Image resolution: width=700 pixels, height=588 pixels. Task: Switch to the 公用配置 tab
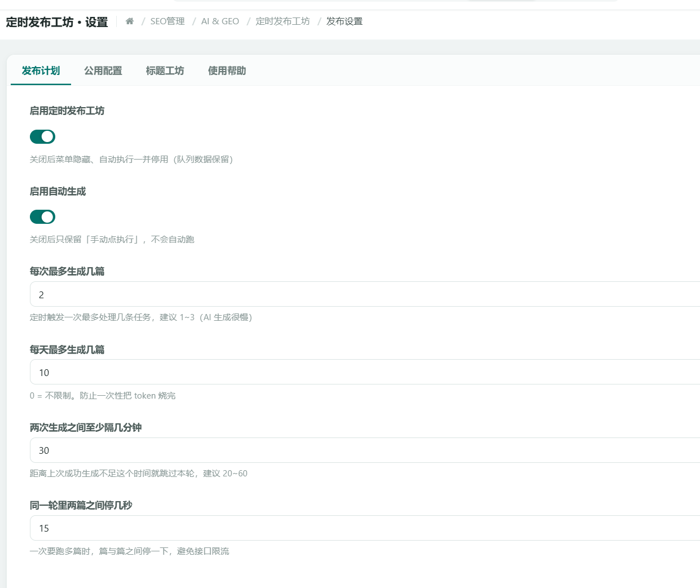(103, 70)
